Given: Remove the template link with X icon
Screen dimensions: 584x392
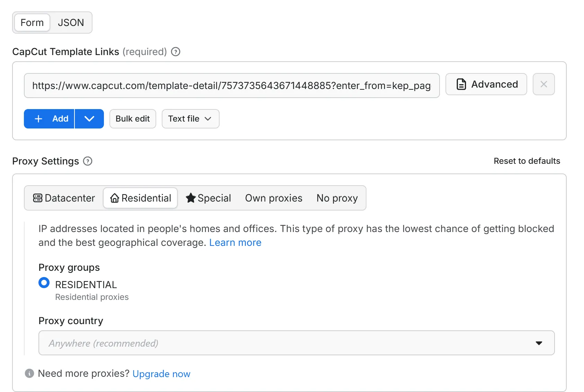Looking at the screenshot, I should [x=543, y=84].
